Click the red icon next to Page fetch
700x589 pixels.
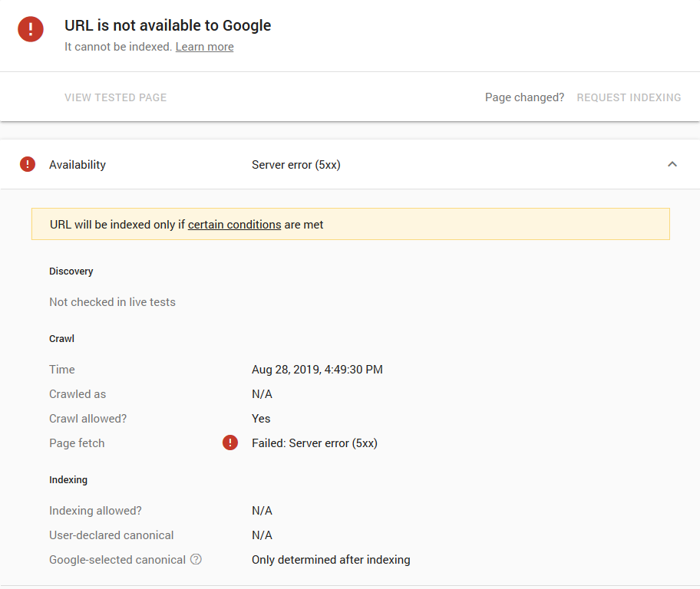pyautogui.click(x=229, y=443)
